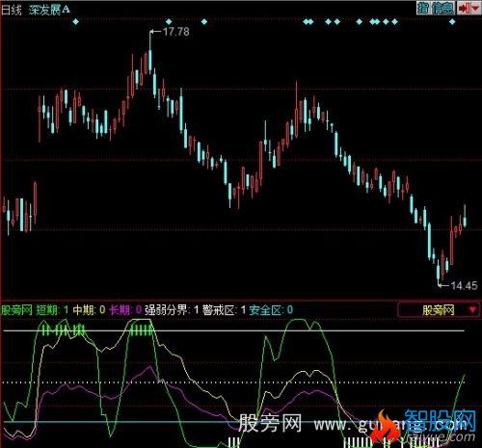Click the 安全区: 0 indicator value

(271, 310)
